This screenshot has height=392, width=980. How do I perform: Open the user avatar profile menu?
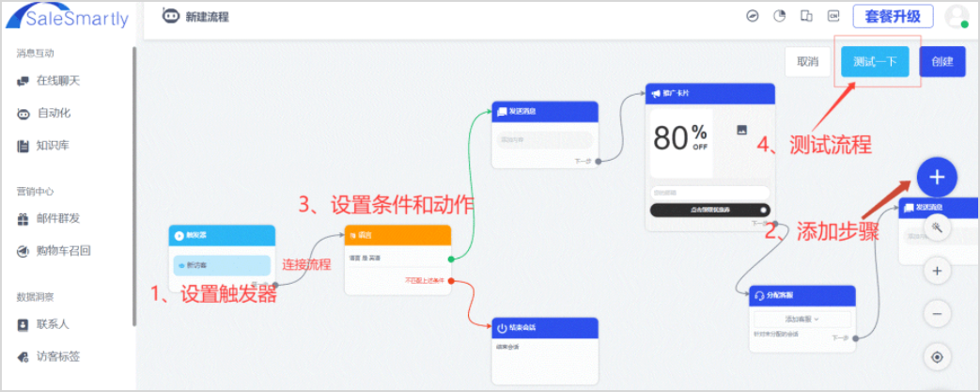pyautogui.click(x=957, y=16)
